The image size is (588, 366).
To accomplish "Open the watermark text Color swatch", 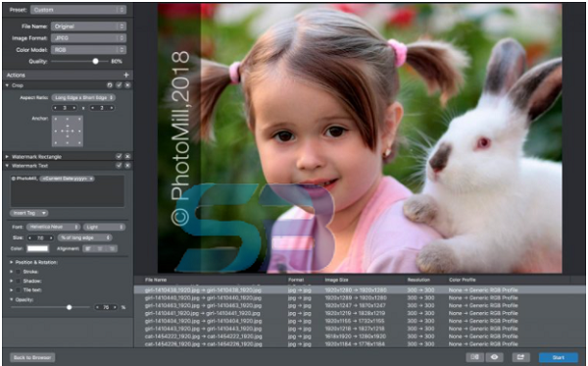I will pyautogui.click(x=37, y=248).
